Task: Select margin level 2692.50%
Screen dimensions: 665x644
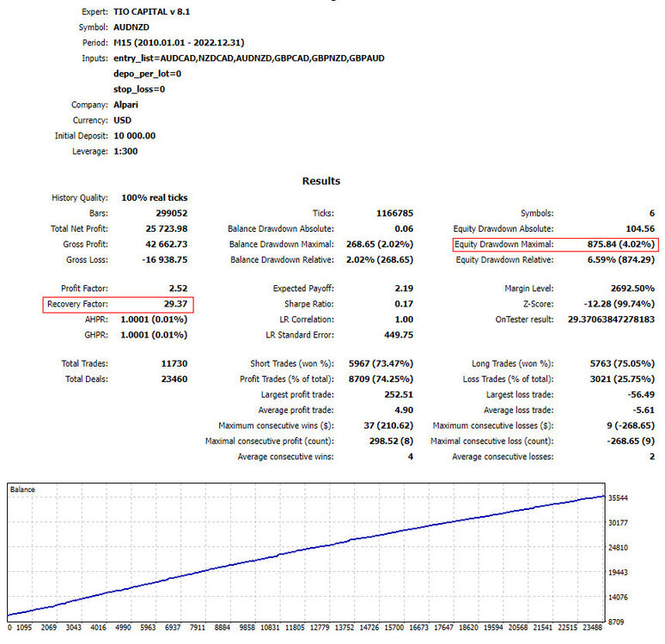Action: click(x=632, y=289)
